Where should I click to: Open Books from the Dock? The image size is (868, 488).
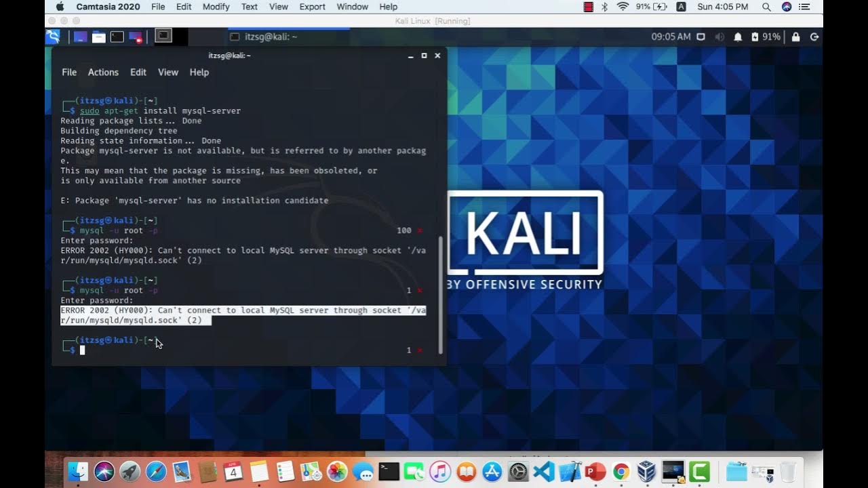pos(466,471)
